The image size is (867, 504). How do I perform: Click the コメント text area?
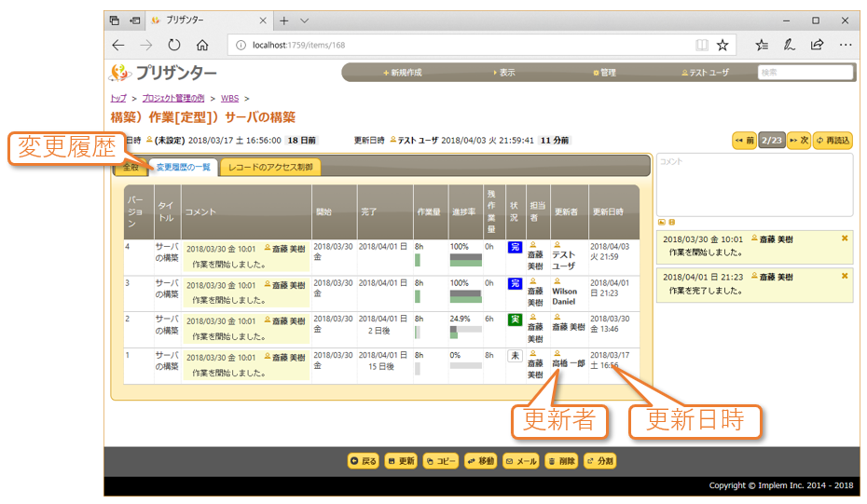(754, 184)
